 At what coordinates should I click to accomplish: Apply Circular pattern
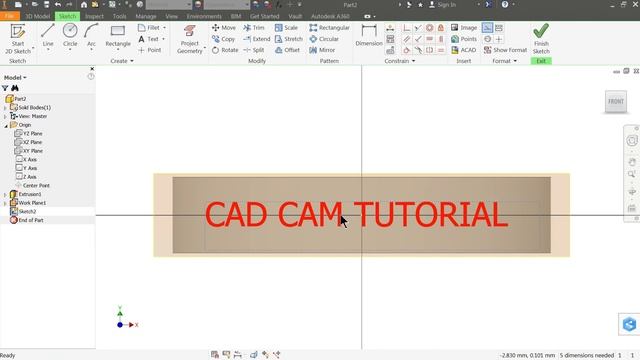(324, 39)
